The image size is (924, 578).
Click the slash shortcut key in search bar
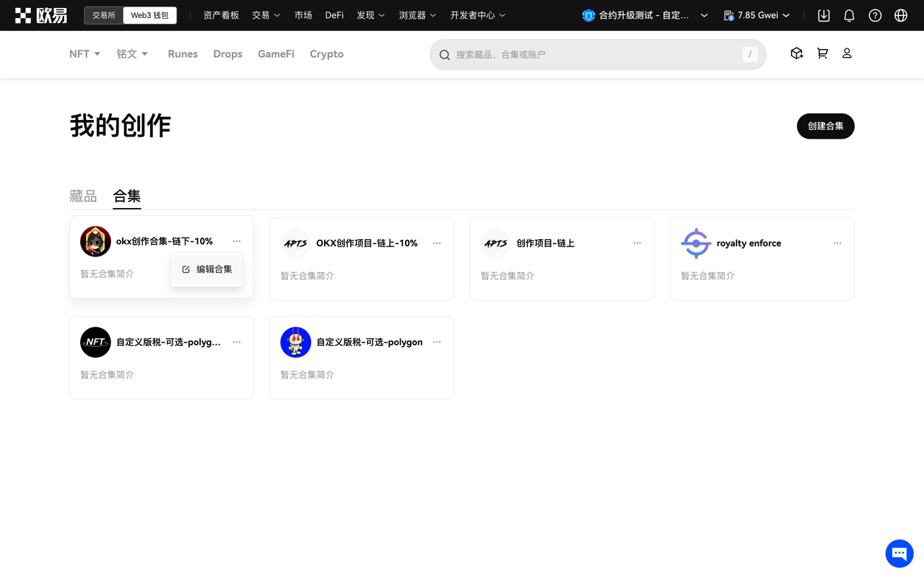[x=750, y=55]
